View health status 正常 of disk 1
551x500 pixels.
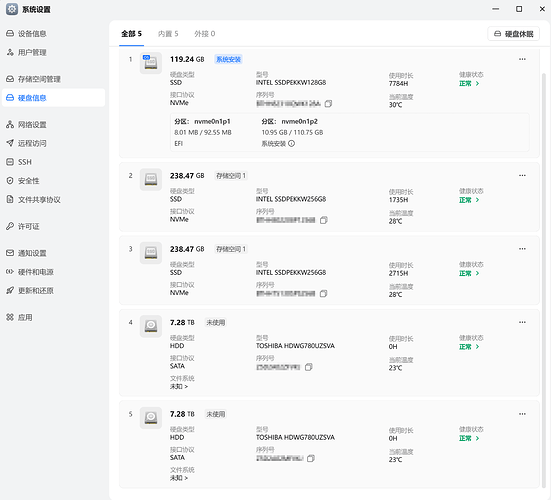pyautogui.click(x=469, y=84)
